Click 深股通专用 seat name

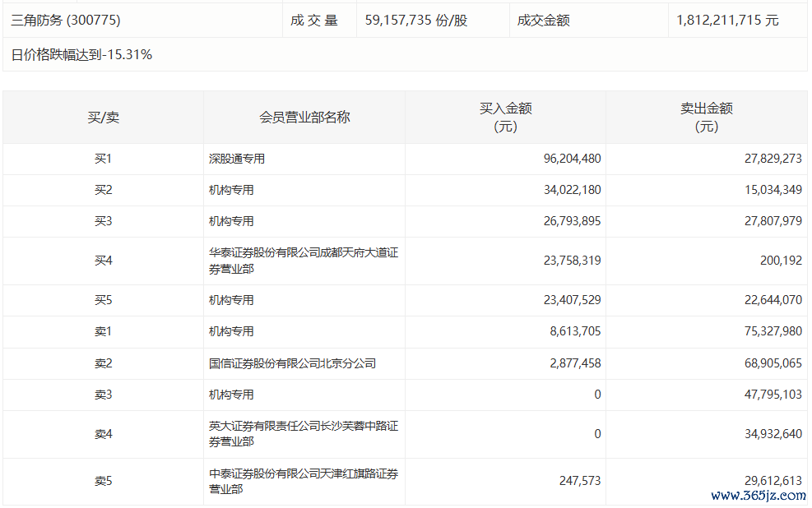pos(237,159)
